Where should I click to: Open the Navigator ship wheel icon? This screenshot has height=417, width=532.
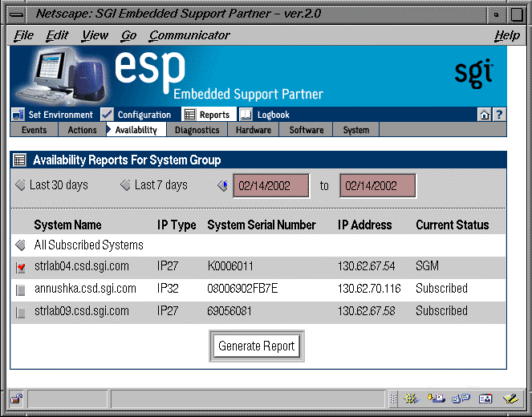point(411,399)
